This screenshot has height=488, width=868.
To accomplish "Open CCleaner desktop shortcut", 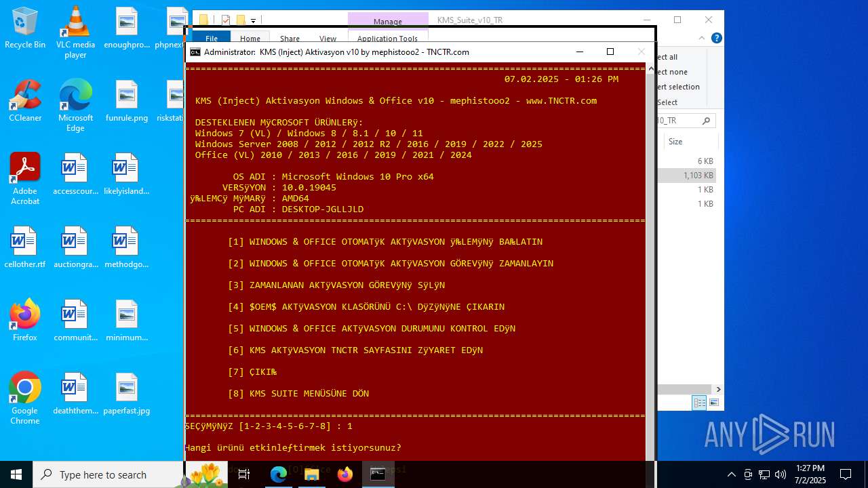I will 25,101.
